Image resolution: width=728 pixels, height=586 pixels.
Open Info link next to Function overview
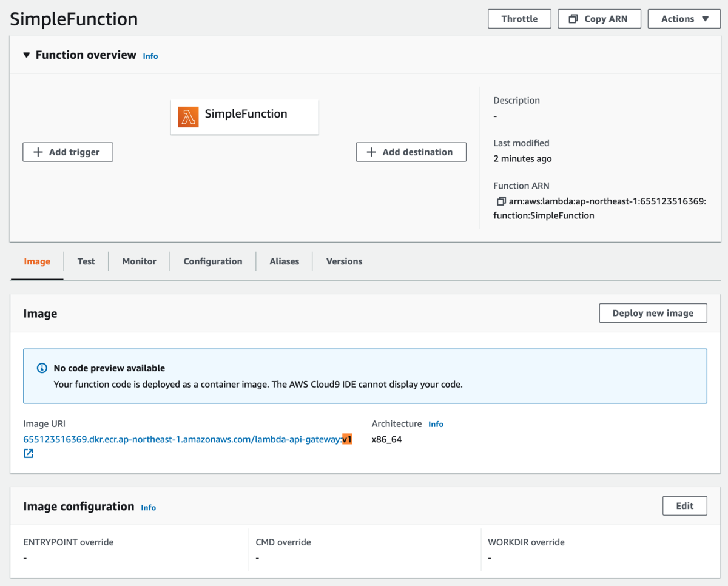pyautogui.click(x=150, y=56)
